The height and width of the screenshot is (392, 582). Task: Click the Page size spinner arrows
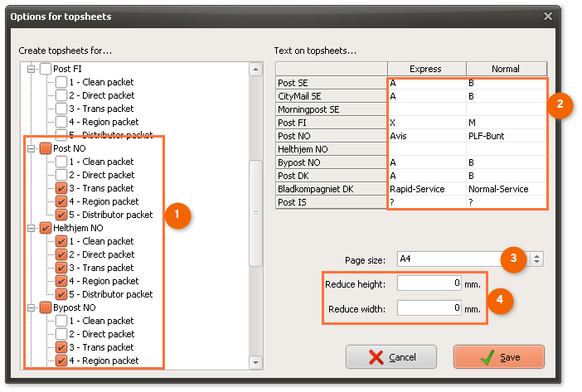click(536, 259)
